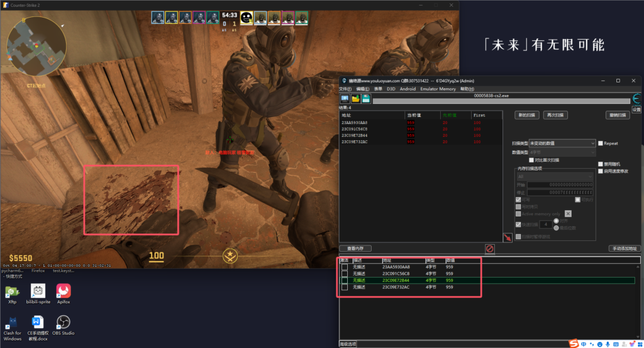Viewport: 644px width, 348px height.
Task: Click the fast scan alignment value field
Action: click(x=546, y=224)
